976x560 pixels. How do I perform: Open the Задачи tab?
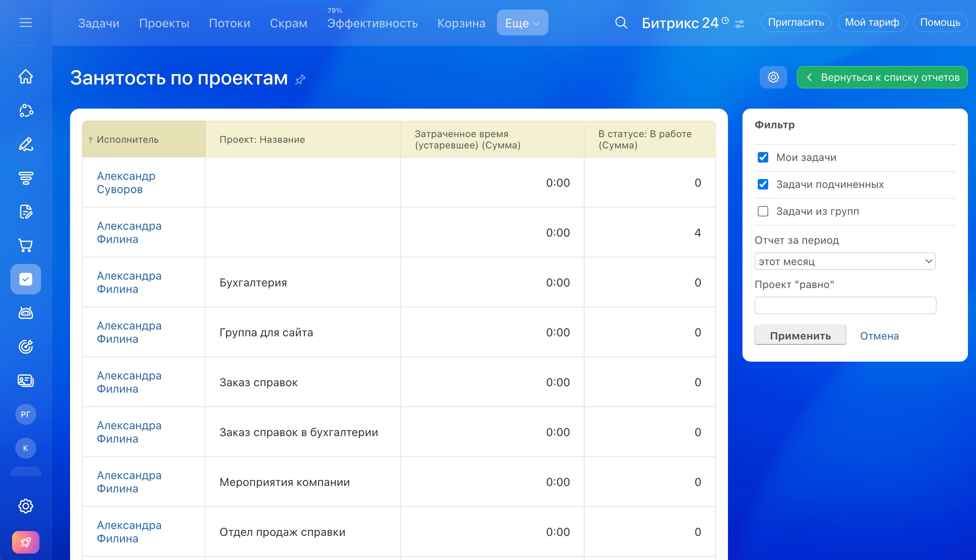point(99,23)
